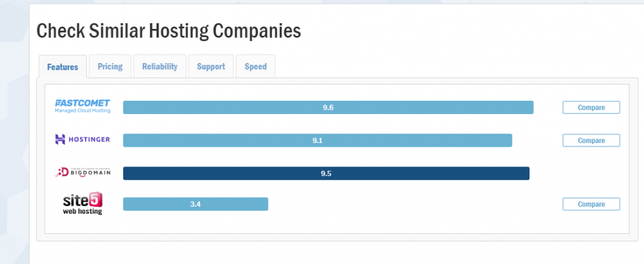
Task: Select the dark blue 9.5 BigDomain bar
Action: pos(326,173)
